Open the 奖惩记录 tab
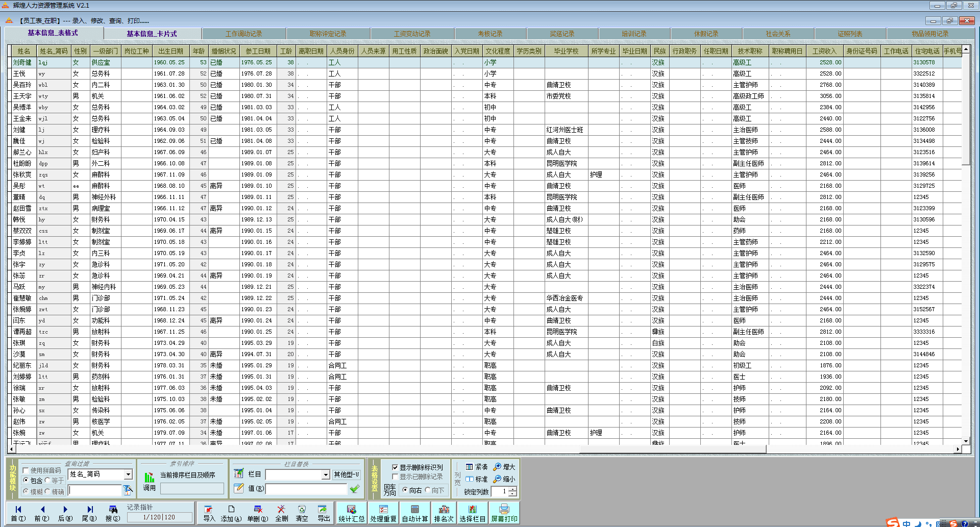Viewport: 980px width, 527px height. click(562, 34)
